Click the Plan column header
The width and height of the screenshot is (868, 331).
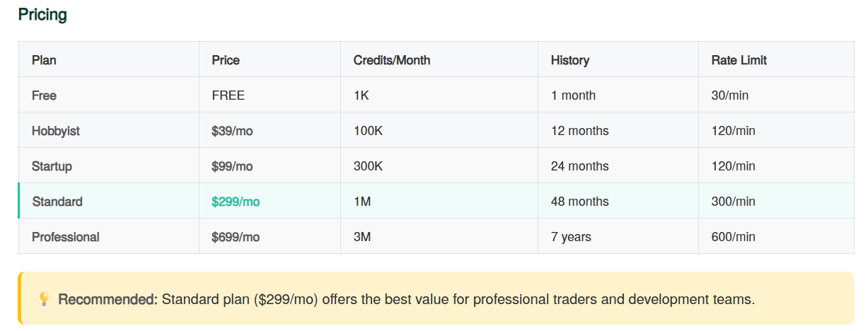click(44, 60)
